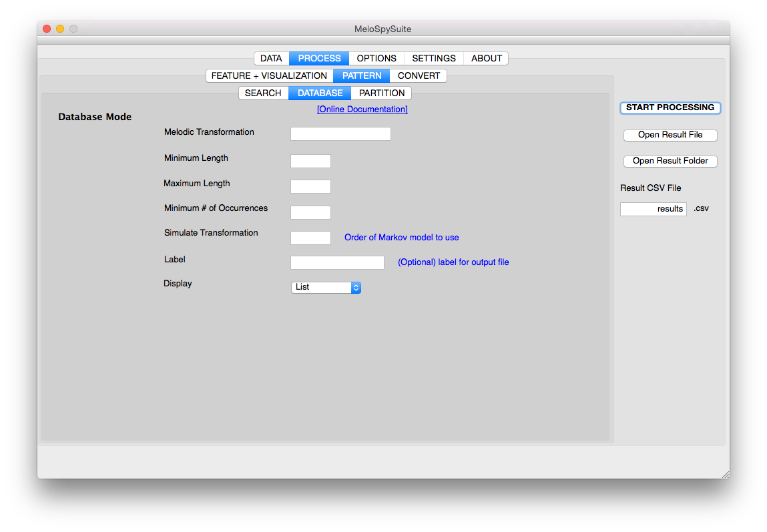Click the '.csv' extension text
This screenshot has height=532, width=767.
(x=701, y=208)
